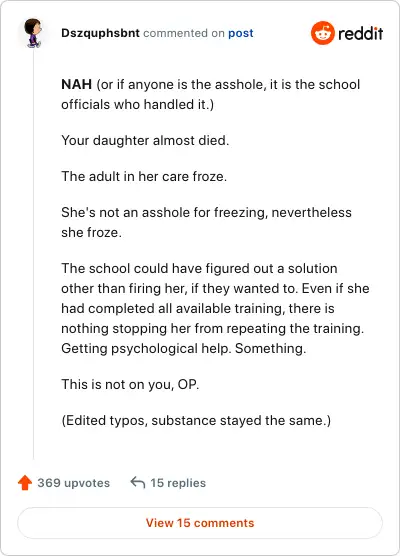Click the bold NAH verdict text
Screen dimensions: 400x556
(x=77, y=84)
